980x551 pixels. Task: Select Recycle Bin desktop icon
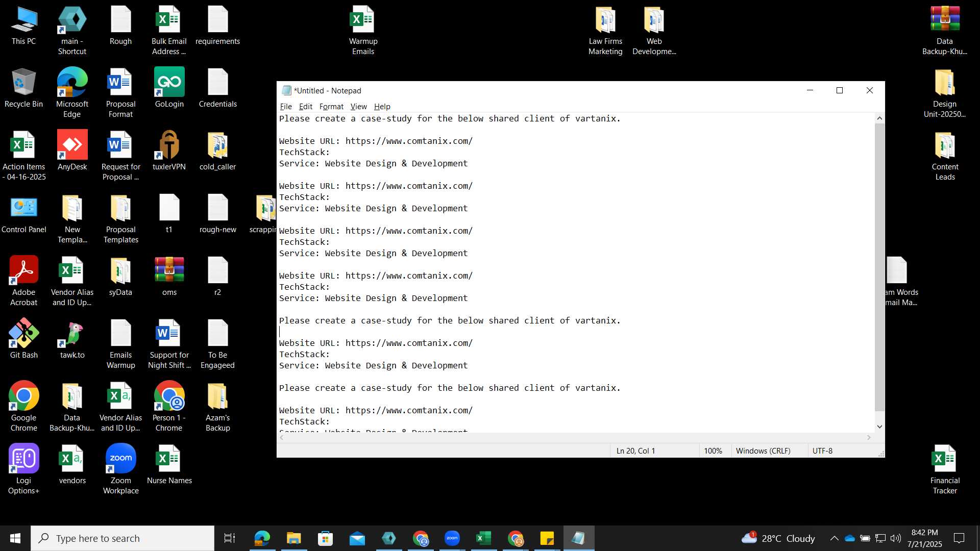pyautogui.click(x=23, y=88)
